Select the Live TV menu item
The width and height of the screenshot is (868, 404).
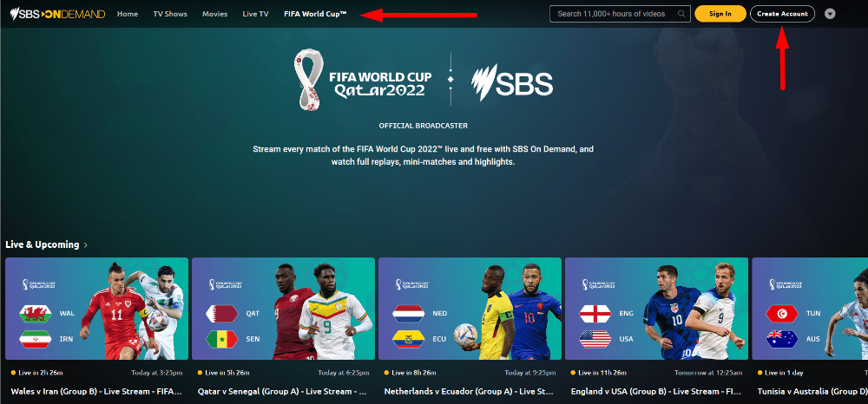tap(255, 14)
